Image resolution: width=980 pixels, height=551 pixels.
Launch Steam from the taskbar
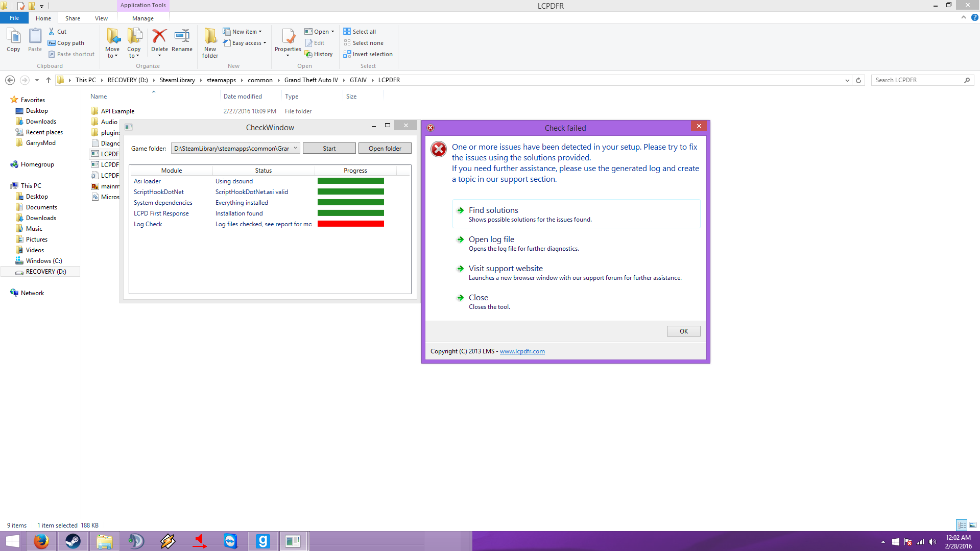pyautogui.click(x=73, y=541)
